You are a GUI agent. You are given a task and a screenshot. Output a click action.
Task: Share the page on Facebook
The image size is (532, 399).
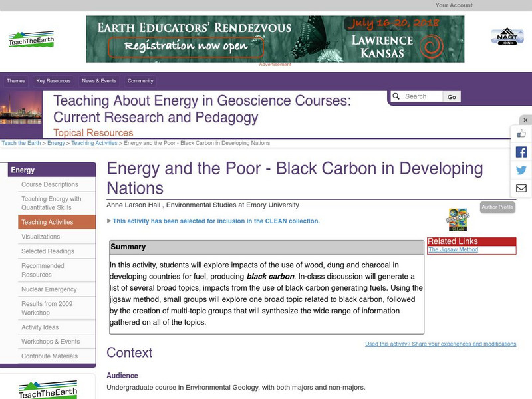click(x=523, y=150)
